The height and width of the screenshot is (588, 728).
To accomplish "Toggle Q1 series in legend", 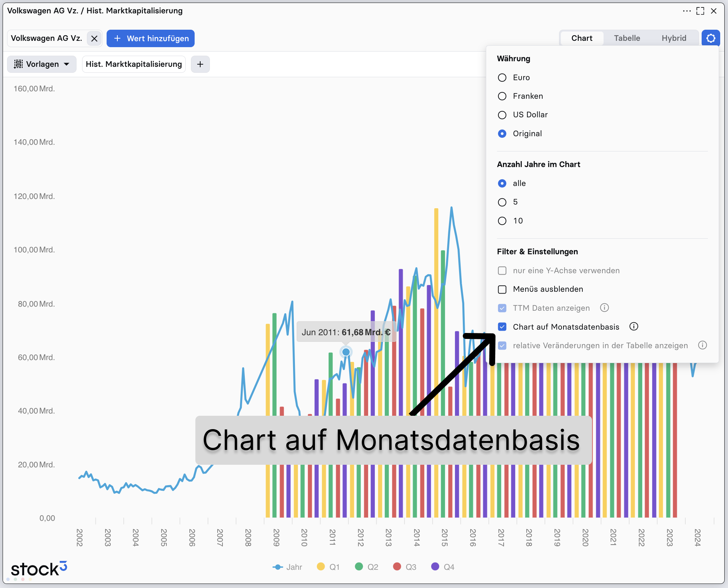I will point(328,567).
